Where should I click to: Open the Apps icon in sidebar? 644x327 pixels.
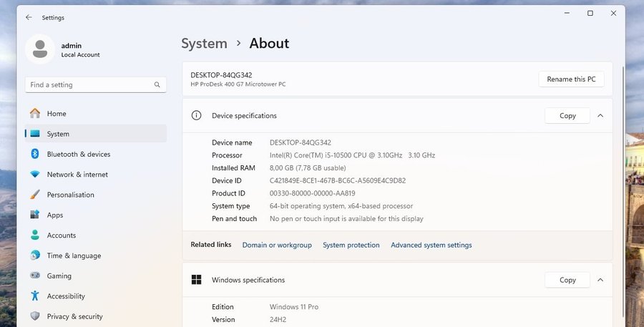tap(34, 215)
